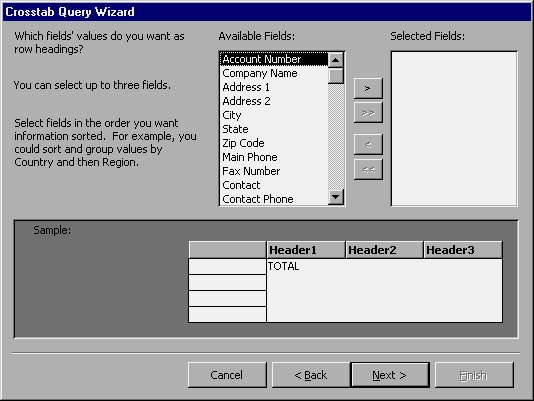Remove all fields with << button
Screen dimensions: 534x401
(368, 169)
